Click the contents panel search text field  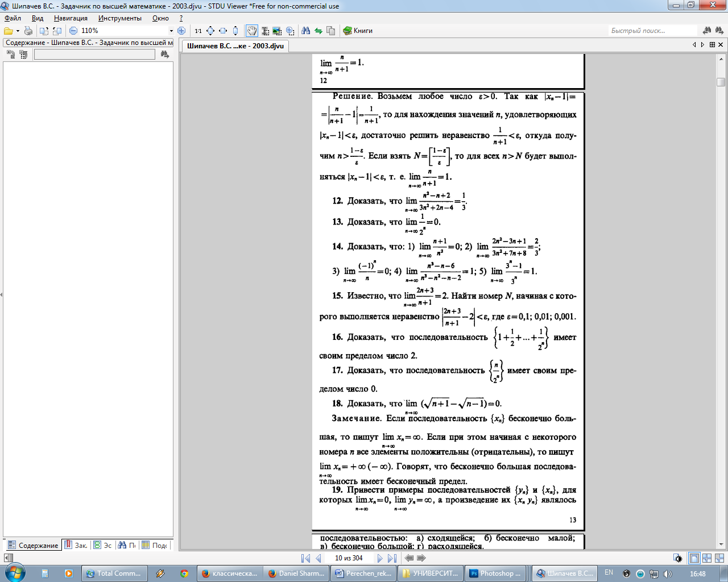click(94, 55)
